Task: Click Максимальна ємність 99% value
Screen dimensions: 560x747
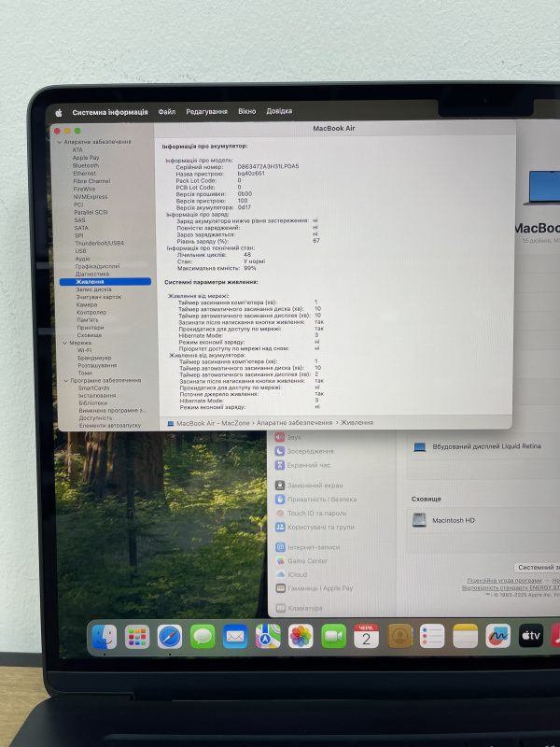Action: [x=250, y=268]
